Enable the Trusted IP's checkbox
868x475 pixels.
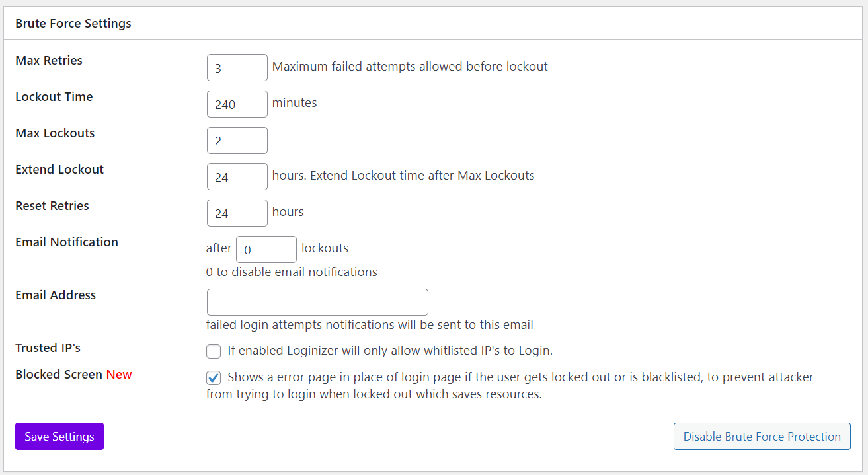[214, 351]
